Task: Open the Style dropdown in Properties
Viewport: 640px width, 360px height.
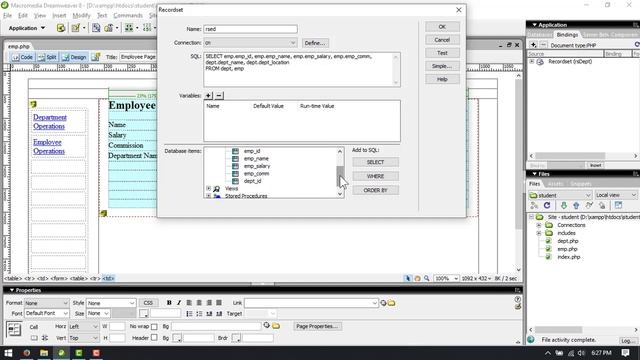Action: [x=111, y=303]
